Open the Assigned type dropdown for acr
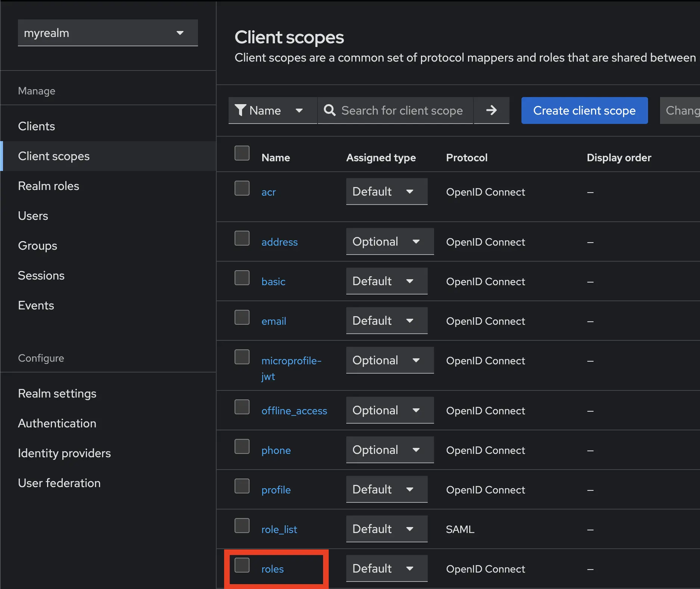700x589 pixels. coord(387,191)
